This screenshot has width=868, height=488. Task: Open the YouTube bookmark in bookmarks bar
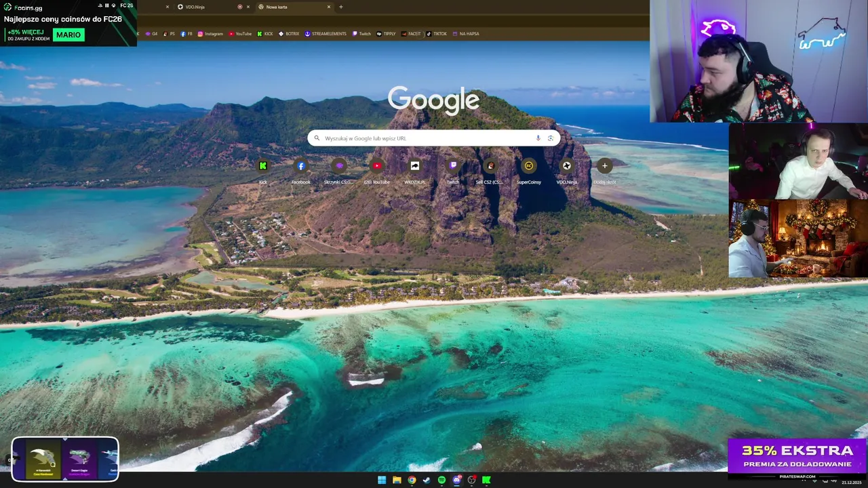coord(240,34)
